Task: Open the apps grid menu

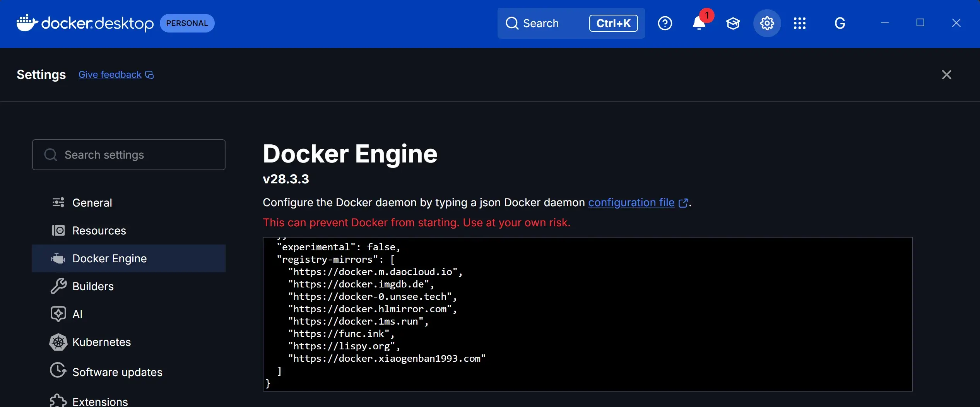Action: click(x=800, y=23)
